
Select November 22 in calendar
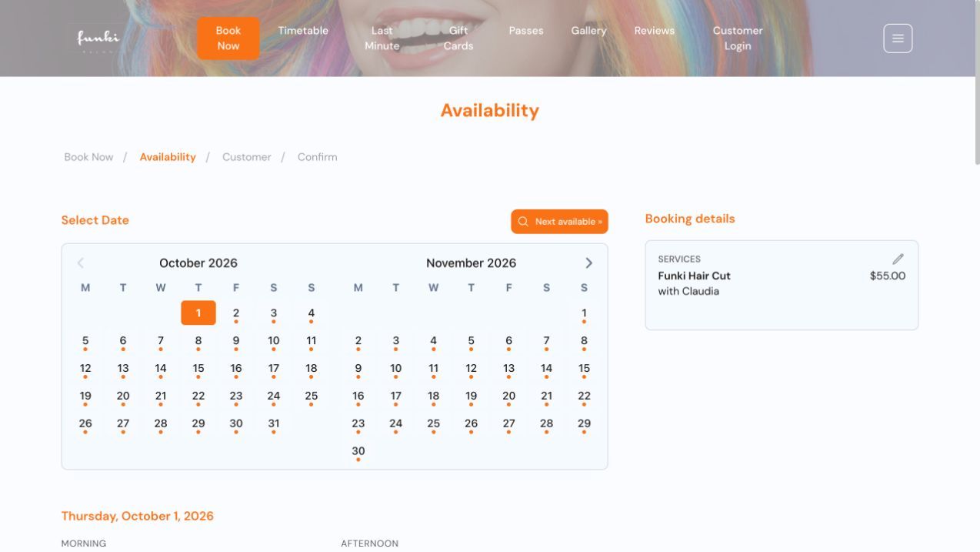pos(585,396)
